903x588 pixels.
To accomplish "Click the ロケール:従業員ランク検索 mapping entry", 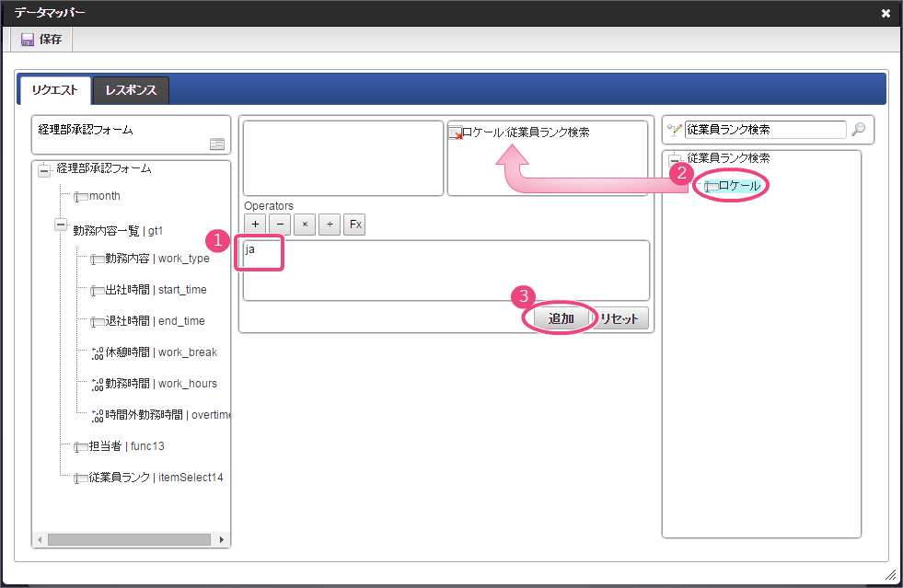I will [526, 133].
